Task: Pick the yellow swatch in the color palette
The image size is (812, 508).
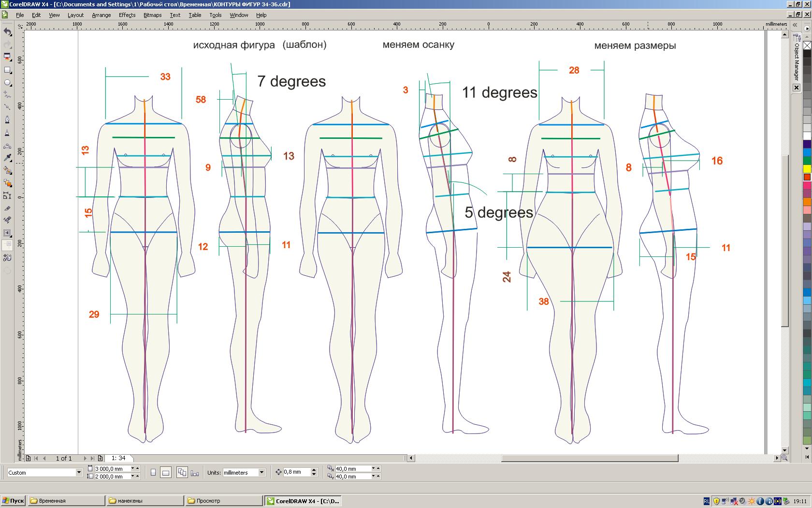Action: 807,168
